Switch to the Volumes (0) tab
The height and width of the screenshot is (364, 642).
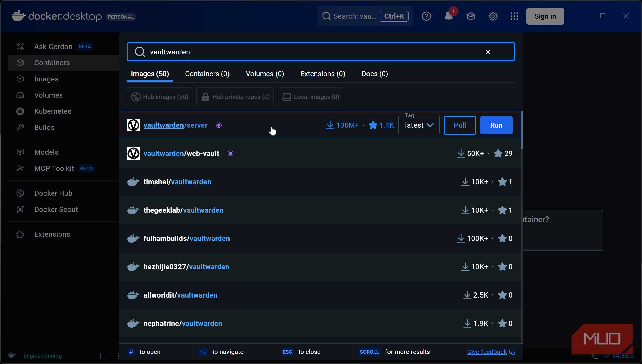coord(265,74)
